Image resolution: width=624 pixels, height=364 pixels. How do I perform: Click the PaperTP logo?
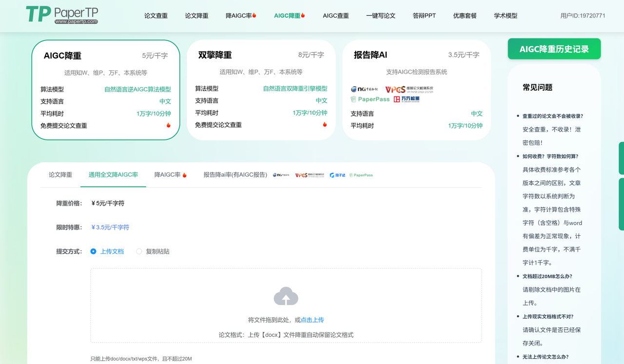[x=62, y=15]
